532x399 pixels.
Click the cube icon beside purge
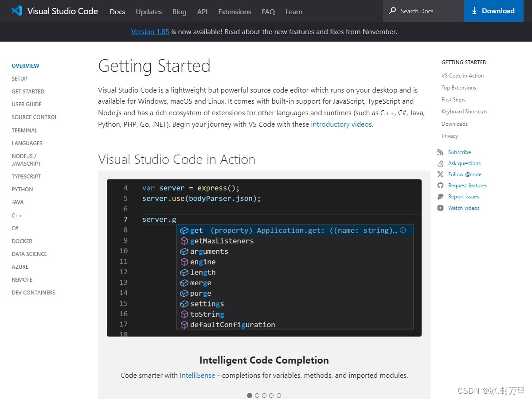[x=184, y=293]
